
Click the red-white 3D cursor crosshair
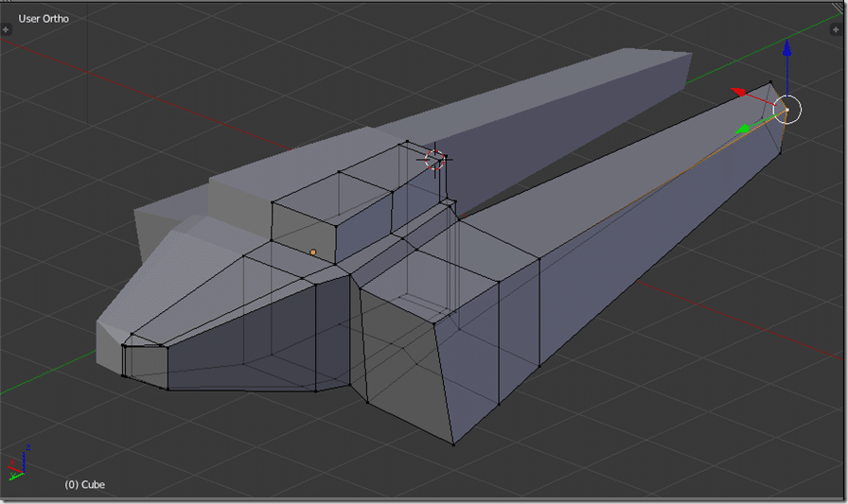coord(434,160)
